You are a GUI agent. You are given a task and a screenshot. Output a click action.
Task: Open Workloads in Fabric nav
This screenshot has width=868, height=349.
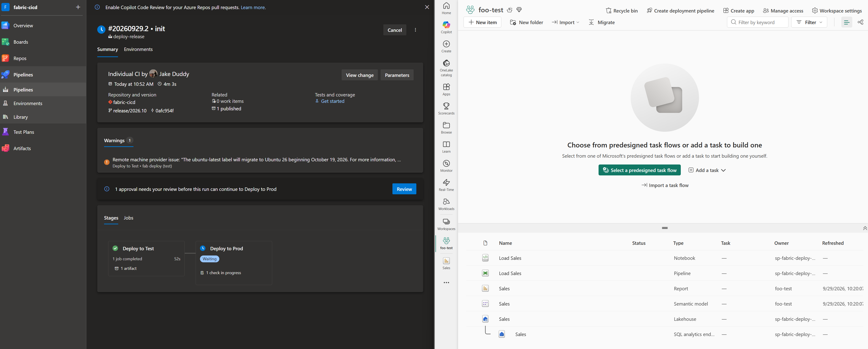[x=446, y=205]
